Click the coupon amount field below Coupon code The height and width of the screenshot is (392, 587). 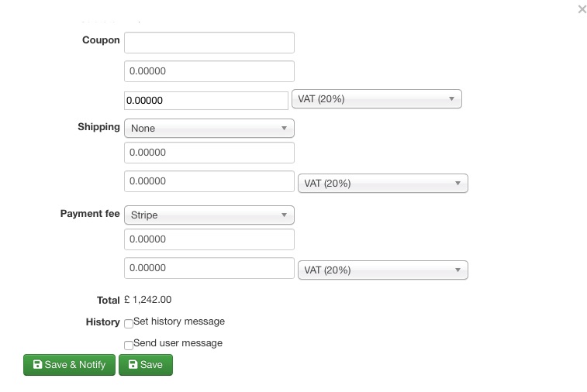click(x=209, y=71)
